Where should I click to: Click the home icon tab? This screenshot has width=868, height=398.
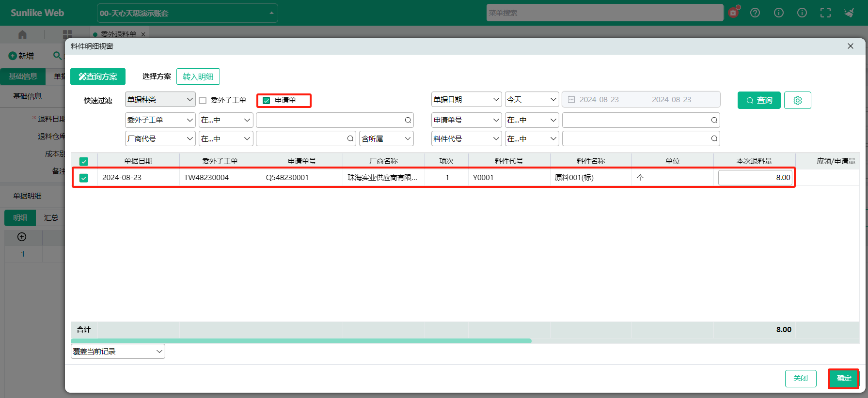coord(22,34)
